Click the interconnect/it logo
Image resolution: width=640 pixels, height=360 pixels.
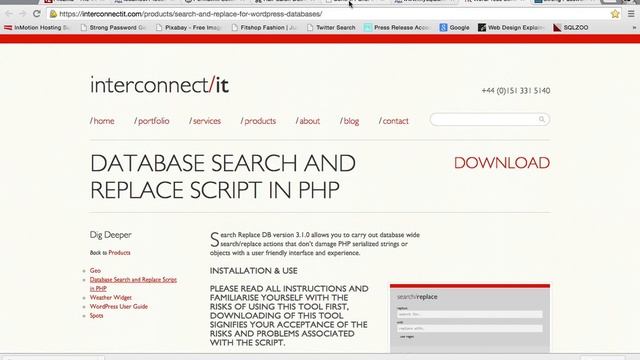(159, 85)
